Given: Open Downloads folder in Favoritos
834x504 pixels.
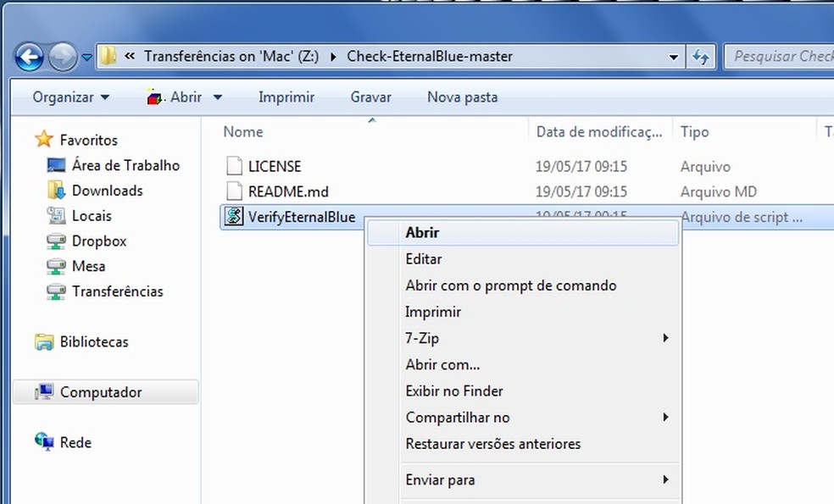Looking at the screenshot, I should [x=107, y=191].
